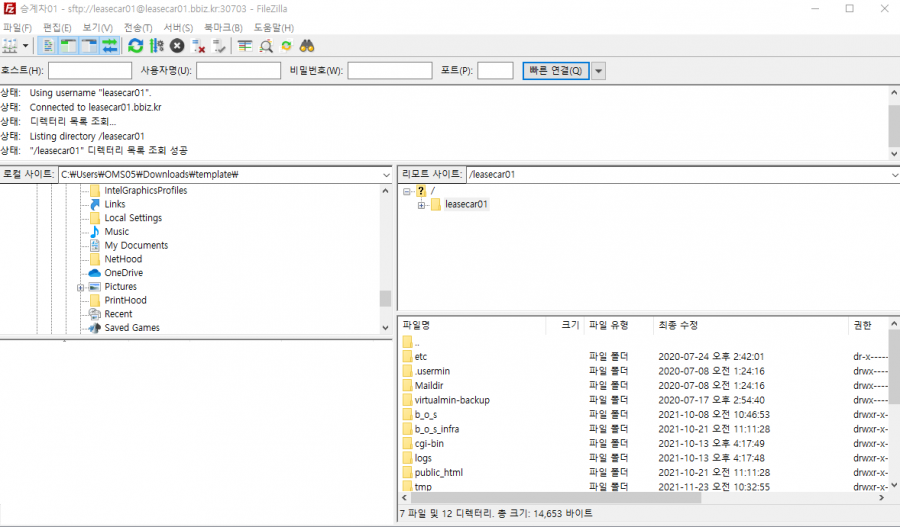Click into the 호스트(H) input field

click(89, 71)
